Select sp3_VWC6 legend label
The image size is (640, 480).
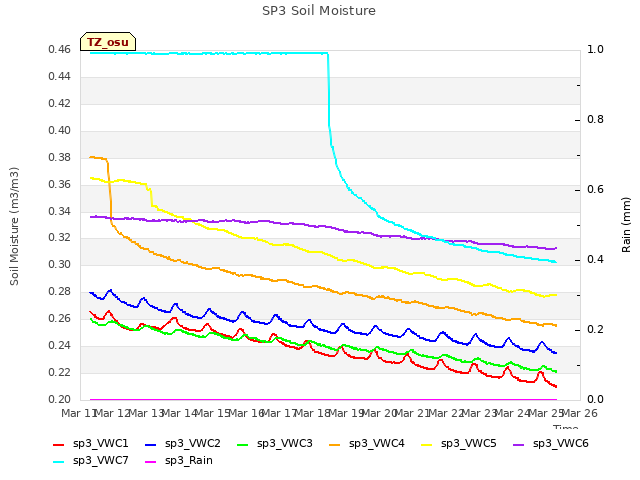pos(560,444)
